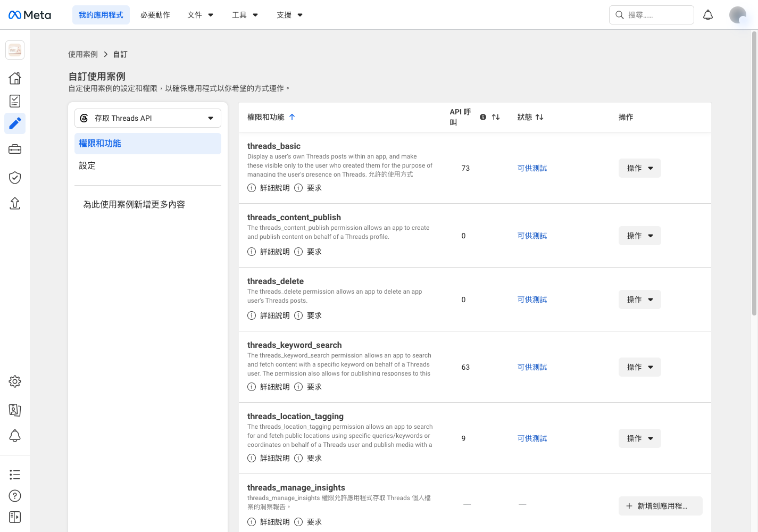Click the threads_basic permission name
This screenshot has width=758, height=532.
click(274, 146)
